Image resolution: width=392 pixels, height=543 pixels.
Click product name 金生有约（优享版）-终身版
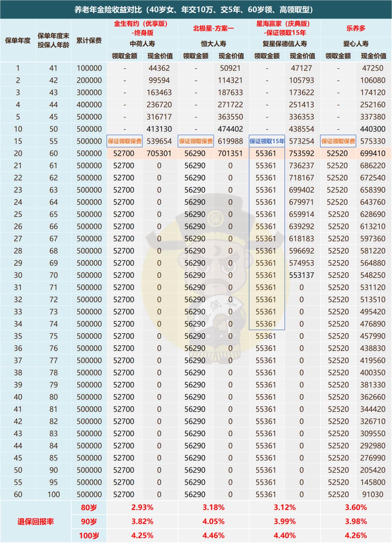(x=142, y=28)
